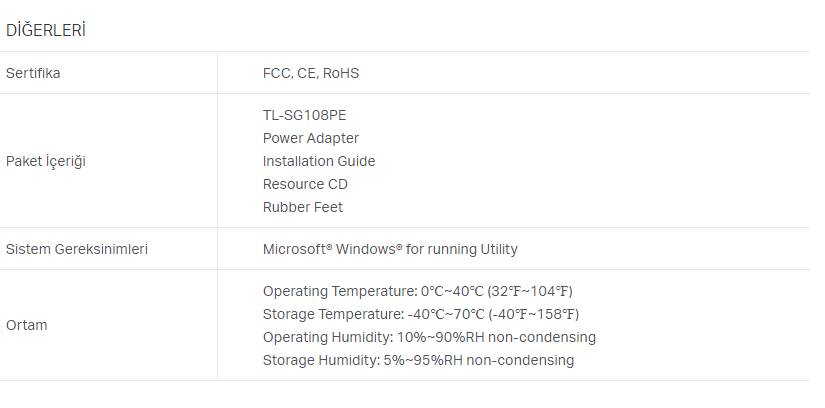Click the -40°F~158°F storage Fahrenheit range

click(x=534, y=314)
